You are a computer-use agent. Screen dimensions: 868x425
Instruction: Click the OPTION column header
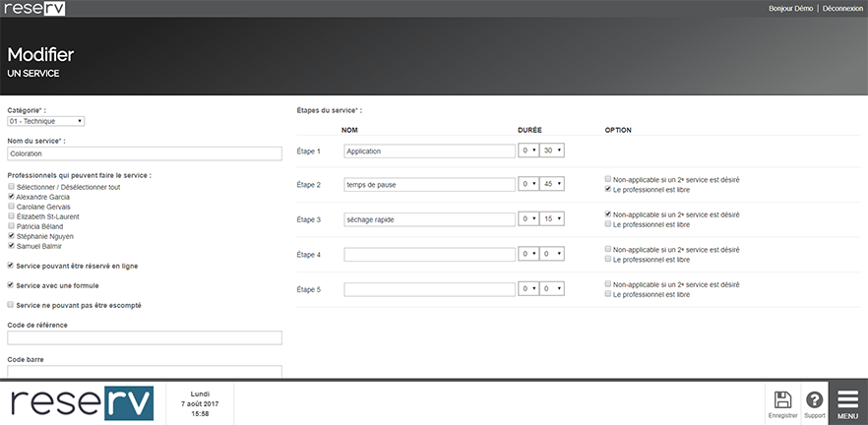[618, 130]
